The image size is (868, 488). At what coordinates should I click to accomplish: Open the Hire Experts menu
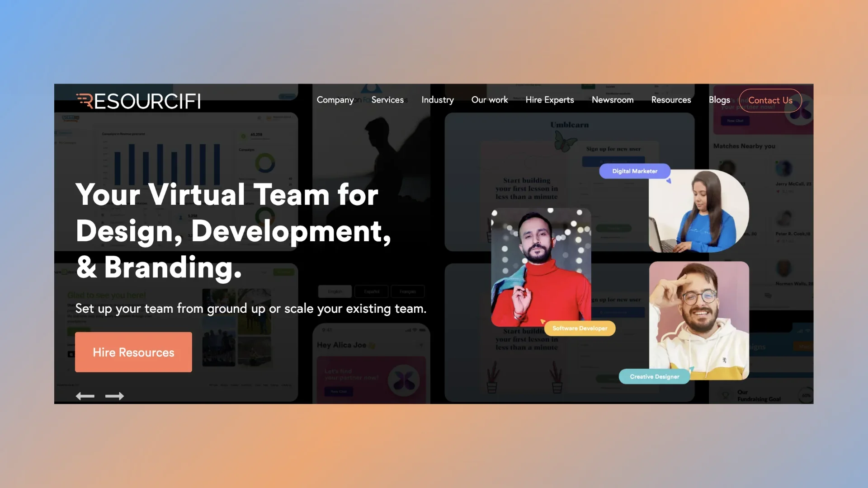point(549,100)
